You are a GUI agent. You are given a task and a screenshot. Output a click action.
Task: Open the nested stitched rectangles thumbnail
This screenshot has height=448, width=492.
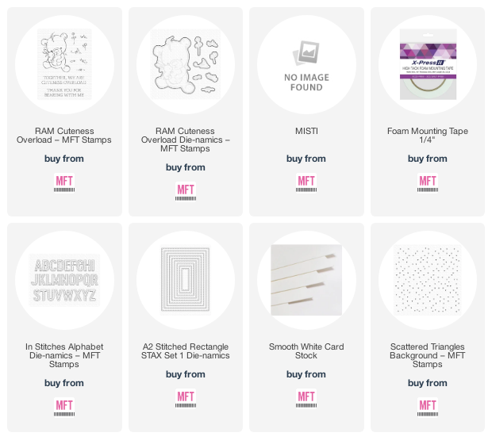click(186, 280)
